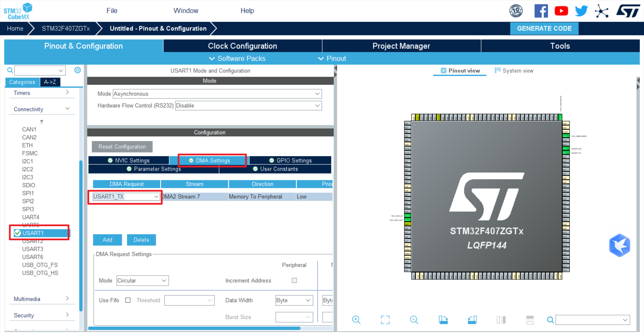Image resolution: width=644 pixels, height=336 pixels.
Task: Collapse the config panel with splitter arrows
Action: click(x=335, y=71)
